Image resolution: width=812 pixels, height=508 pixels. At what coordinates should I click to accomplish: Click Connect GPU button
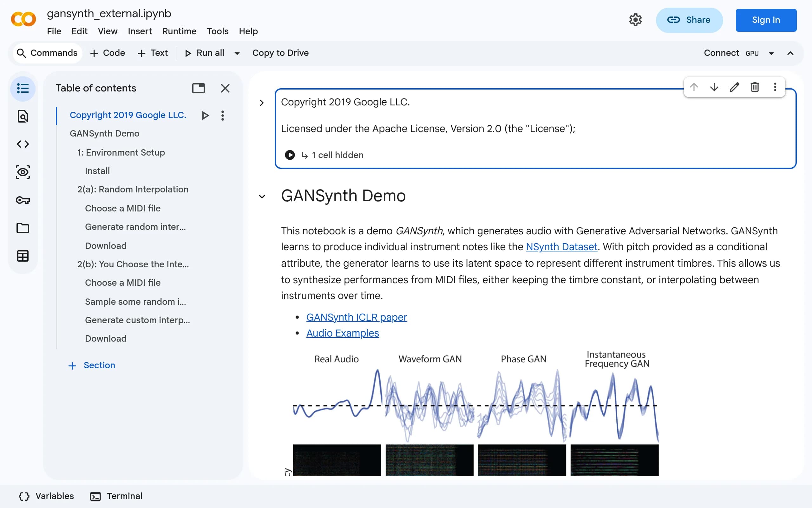[x=731, y=53]
